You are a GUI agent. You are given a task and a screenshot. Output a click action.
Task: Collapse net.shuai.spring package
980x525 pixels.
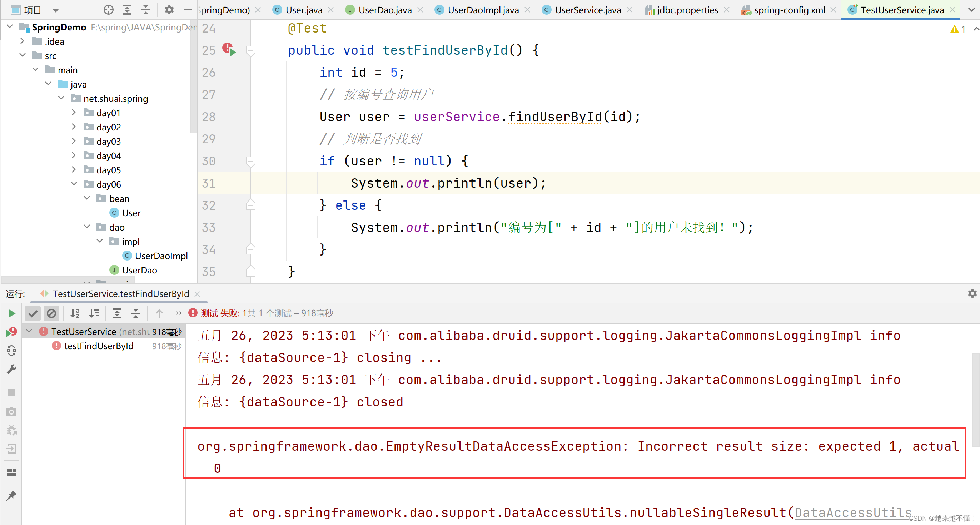[61, 98]
